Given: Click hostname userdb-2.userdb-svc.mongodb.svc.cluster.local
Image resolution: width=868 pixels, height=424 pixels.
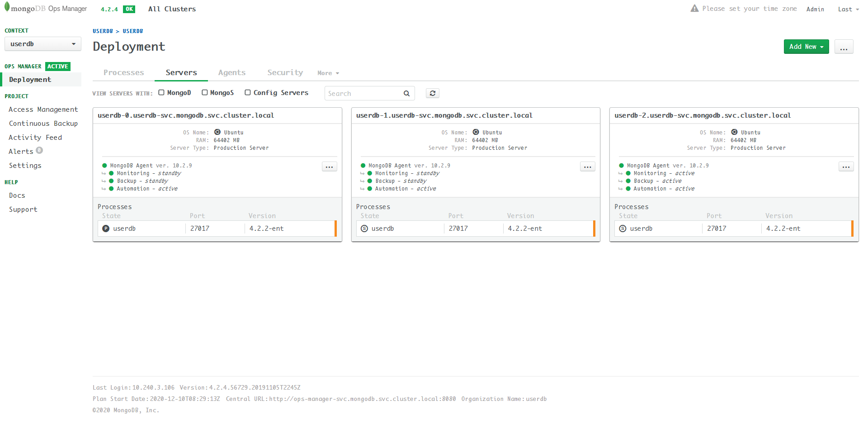Looking at the screenshot, I should pos(703,115).
